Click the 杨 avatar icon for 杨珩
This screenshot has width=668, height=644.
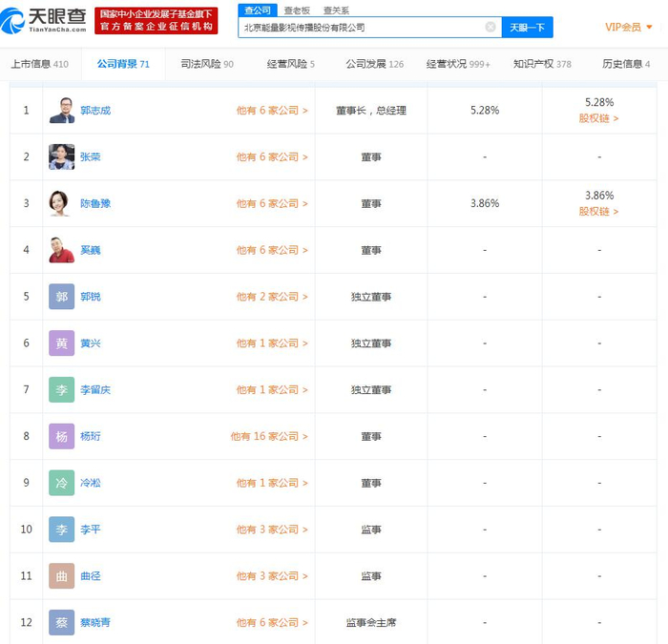tap(62, 436)
